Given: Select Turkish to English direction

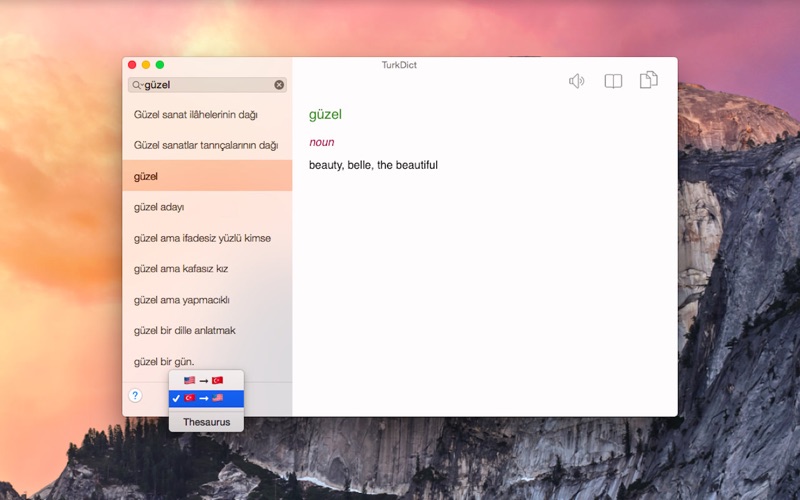Looking at the screenshot, I should 206,398.
